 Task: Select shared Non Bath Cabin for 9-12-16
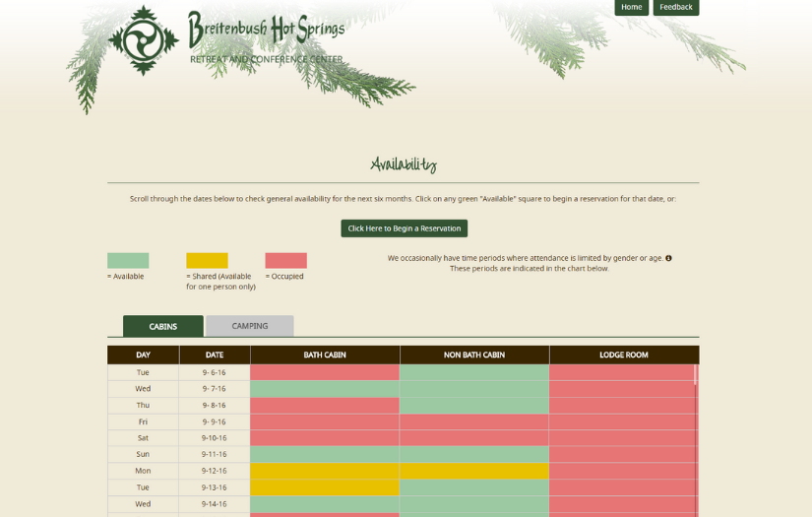pyautogui.click(x=474, y=471)
